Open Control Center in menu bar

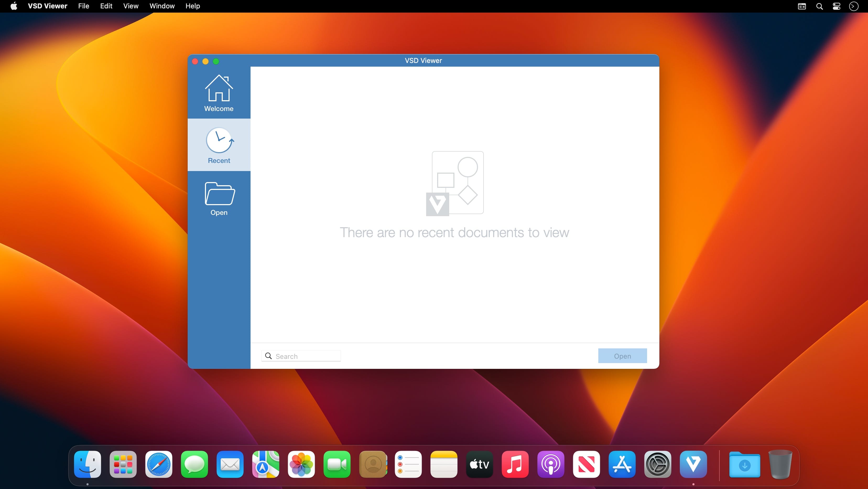tap(837, 6)
